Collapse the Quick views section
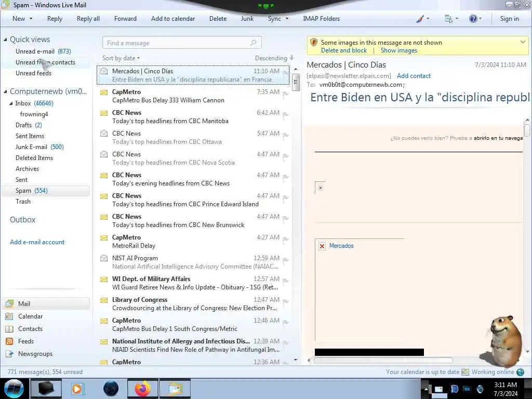The height and width of the screenshot is (399, 532). point(5,39)
